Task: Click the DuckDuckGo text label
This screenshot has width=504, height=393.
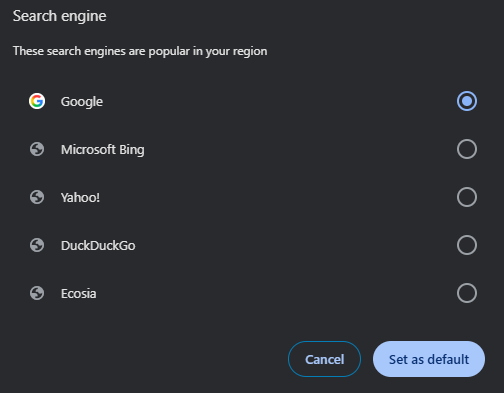Action: click(98, 246)
